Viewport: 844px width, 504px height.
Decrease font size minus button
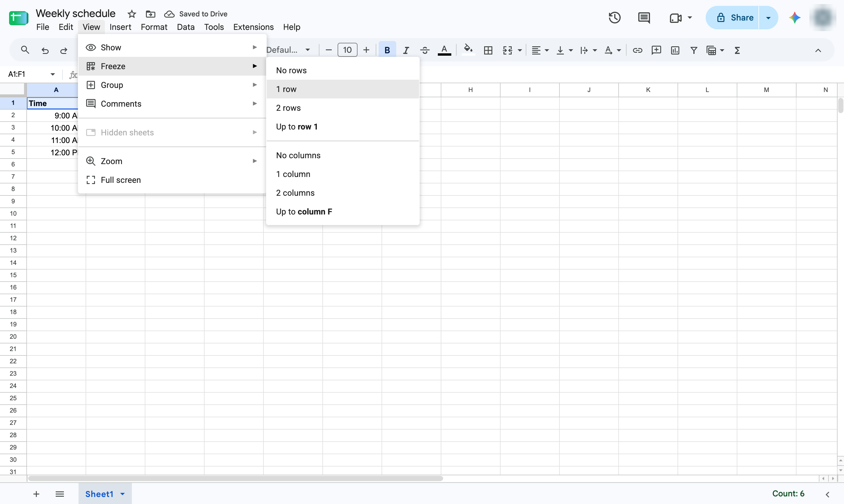pos(329,50)
